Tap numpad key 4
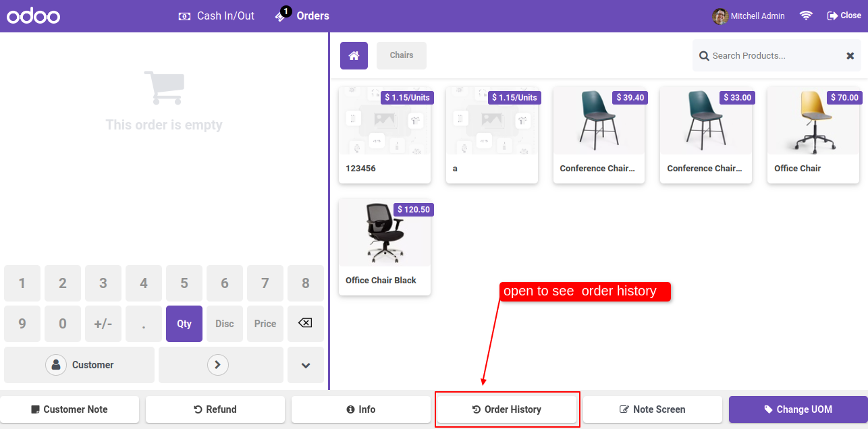 (144, 283)
